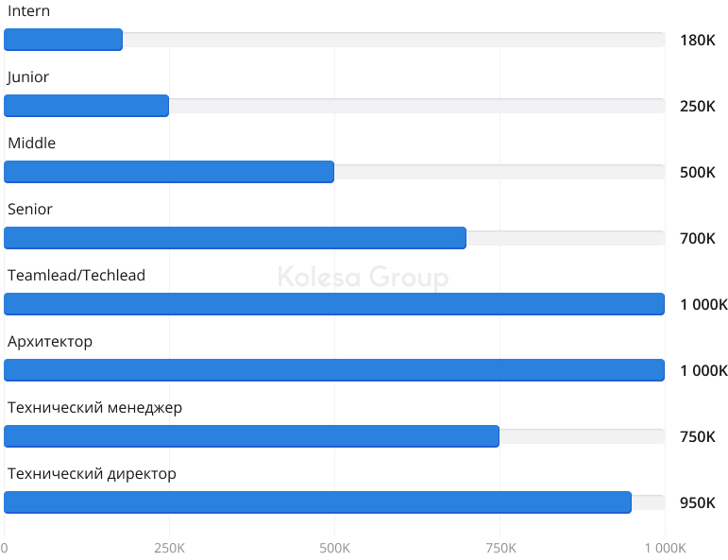Screen dimensions: 728x560
Task: Select the Архитектор salary bar
Action: (x=334, y=370)
